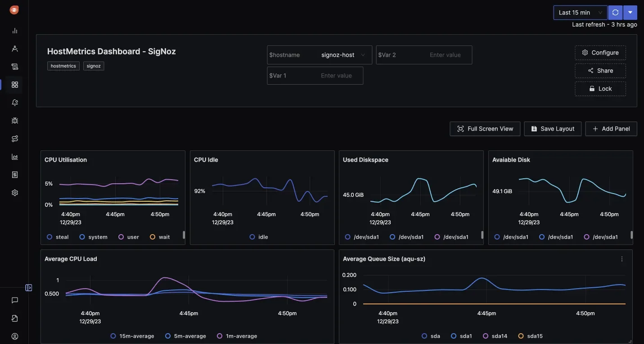Click the Configure button
The width and height of the screenshot is (644, 344).
click(600, 53)
